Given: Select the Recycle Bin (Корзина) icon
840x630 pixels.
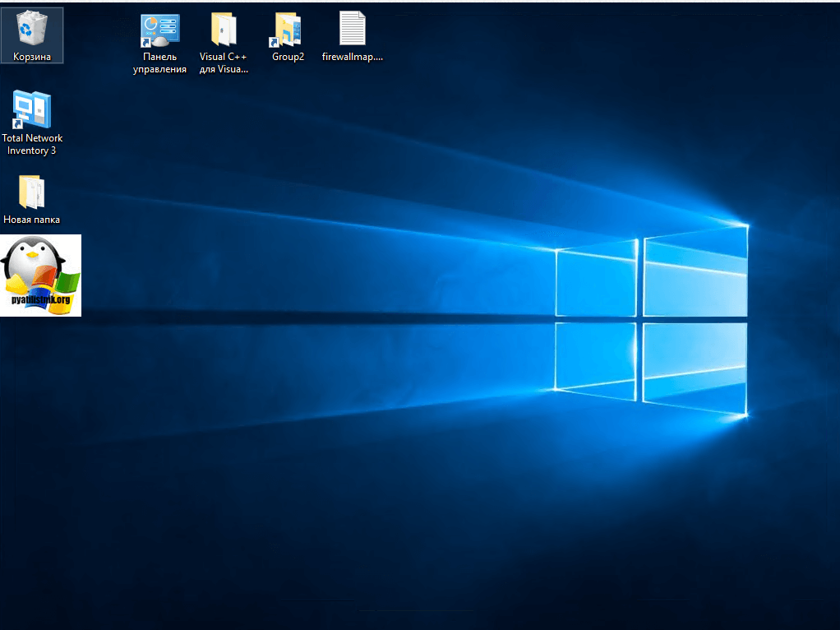Looking at the screenshot, I should 31,28.
